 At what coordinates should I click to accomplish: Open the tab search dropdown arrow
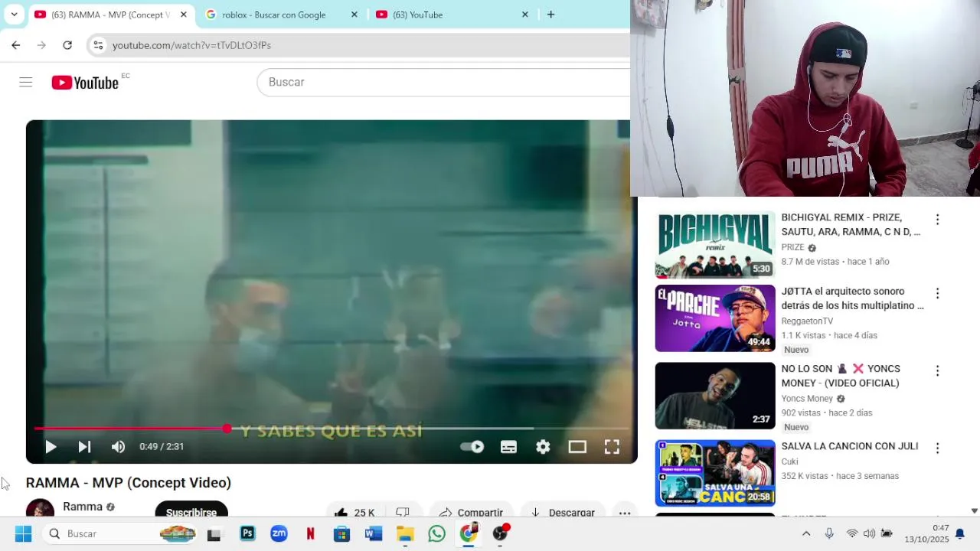click(14, 15)
